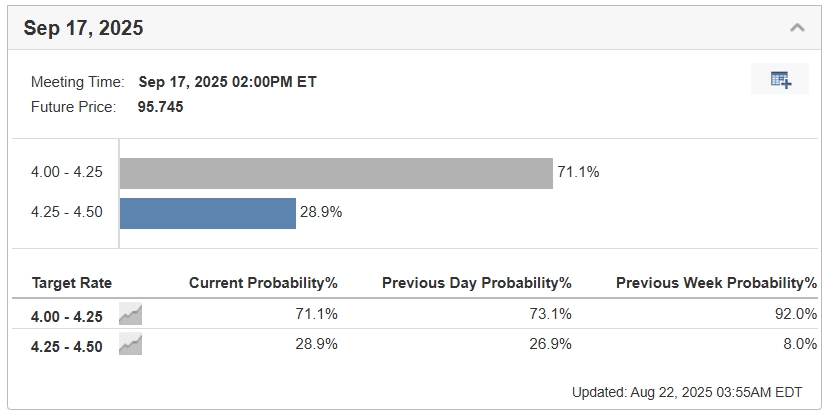The width and height of the screenshot is (831, 412).
Task: Click the Future Price value 95.745
Action: 161,106
